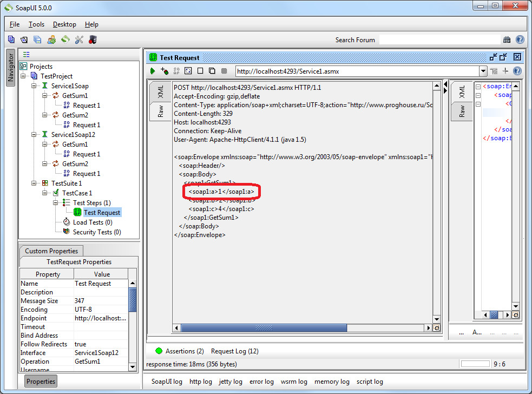Click the add assertion plus icon
532x394 pixels.
tap(165, 71)
